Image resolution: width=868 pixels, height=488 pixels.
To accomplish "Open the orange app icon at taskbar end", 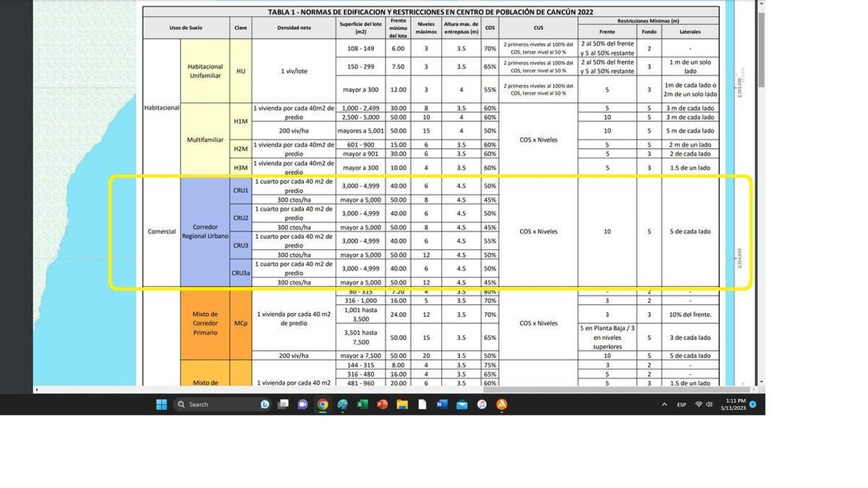I will click(502, 404).
